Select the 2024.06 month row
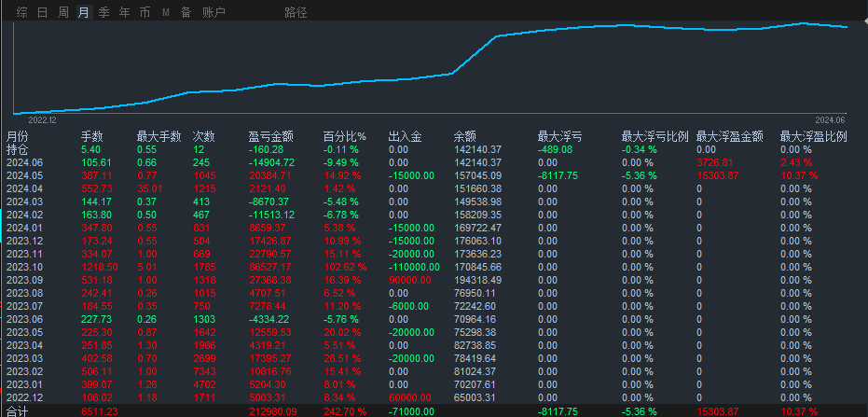868x417 pixels. click(x=25, y=162)
